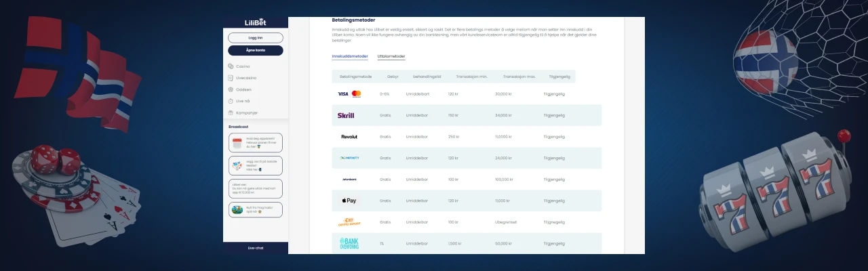Switch to the Innskuddsmetoder tab
Viewport: 868px width, 271px height.
click(x=350, y=56)
